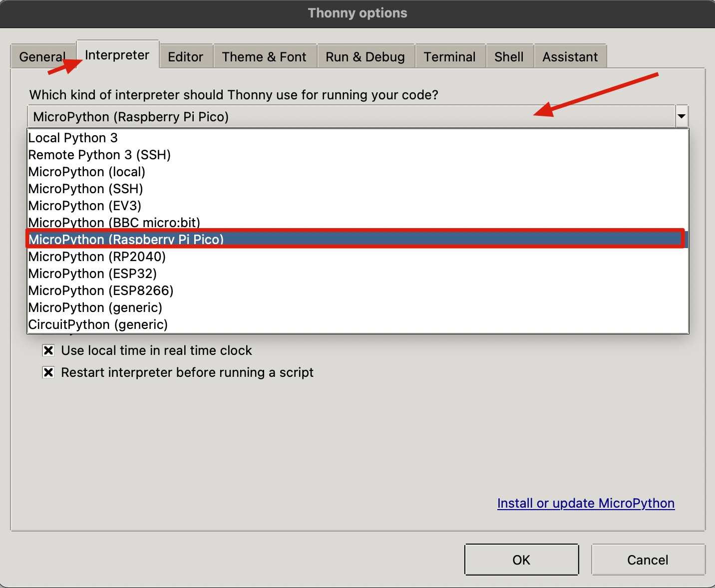The width and height of the screenshot is (715, 588).
Task: Pick MicroPython (Raspberry Pi Pico) entry
Action: (x=126, y=239)
